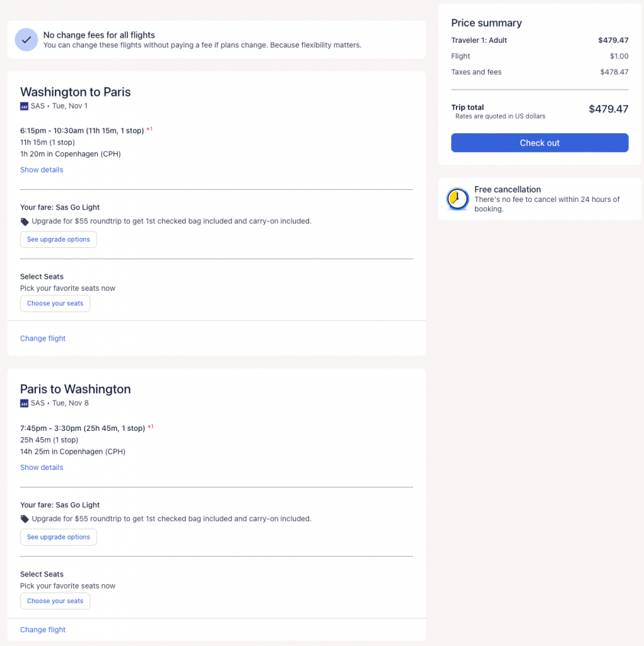Choose your seats for Paris to Washington
The width and height of the screenshot is (644, 646).
point(55,601)
